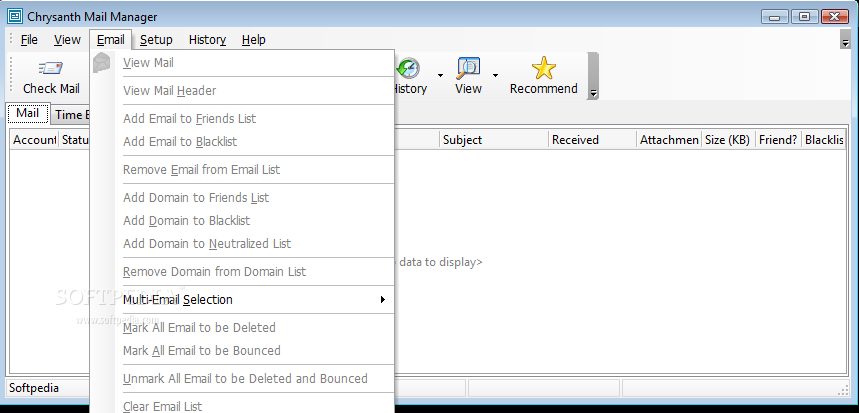The height and width of the screenshot is (413, 859).
Task: Choose Remove Domain from Domain List
Action: click(242, 272)
